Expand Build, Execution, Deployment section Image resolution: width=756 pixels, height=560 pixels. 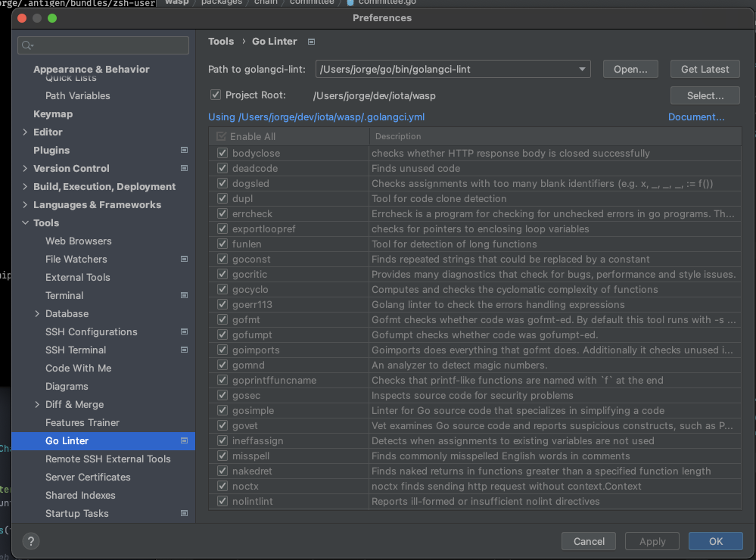click(25, 187)
